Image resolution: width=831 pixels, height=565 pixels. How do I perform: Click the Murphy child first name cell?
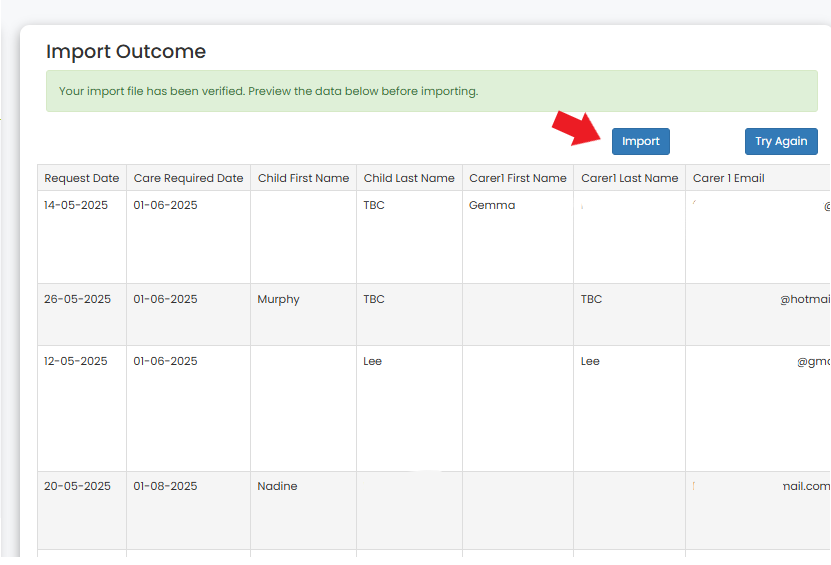pyautogui.click(x=278, y=299)
